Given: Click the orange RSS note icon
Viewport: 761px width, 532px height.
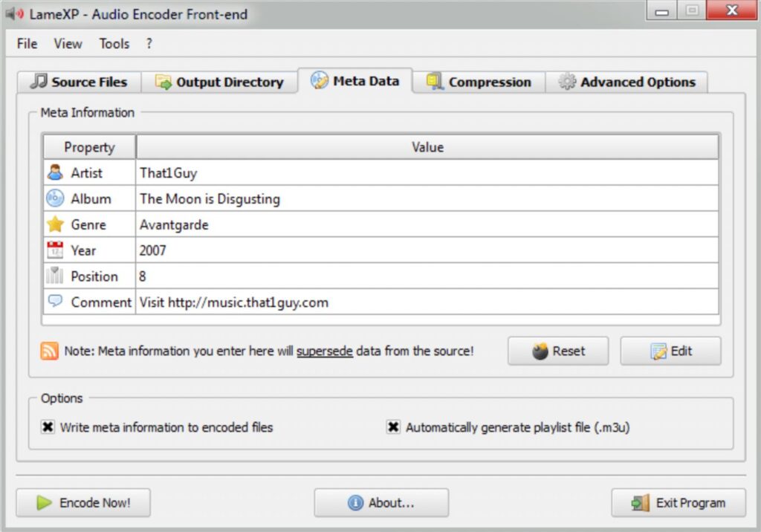Looking at the screenshot, I should coord(50,351).
